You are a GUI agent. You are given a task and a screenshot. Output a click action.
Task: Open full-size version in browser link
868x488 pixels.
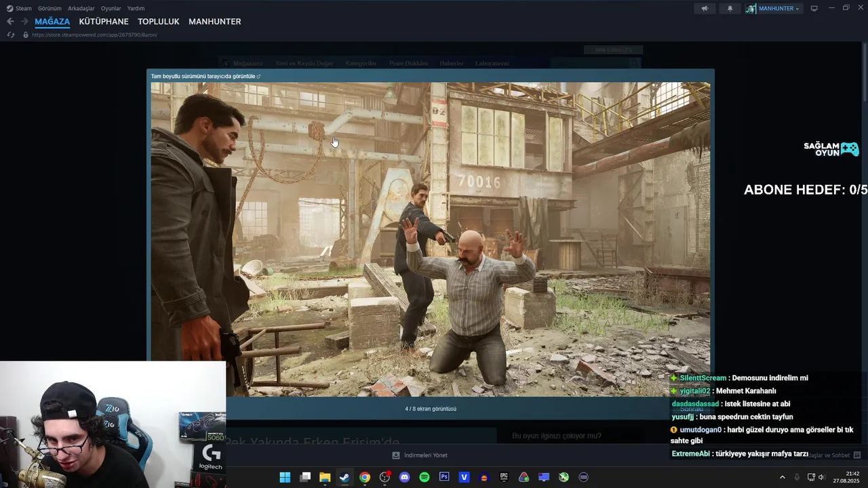tap(205, 76)
